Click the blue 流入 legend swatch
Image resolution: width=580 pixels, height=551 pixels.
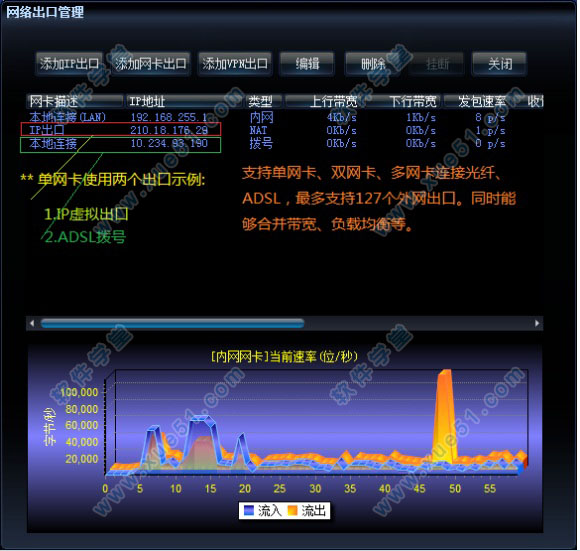(x=249, y=511)
